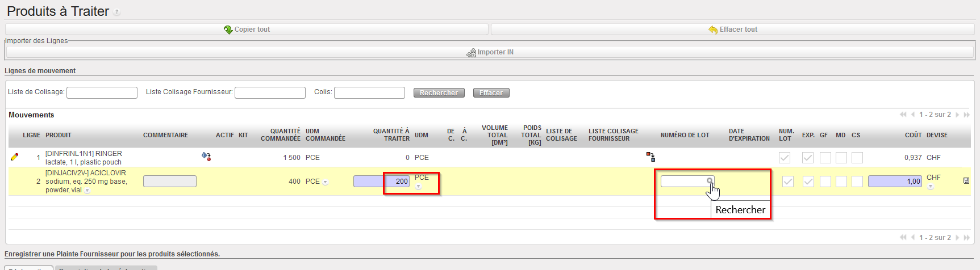Sort by PRODUIT column header
980x270 pixels.
(x=59, y=135)
